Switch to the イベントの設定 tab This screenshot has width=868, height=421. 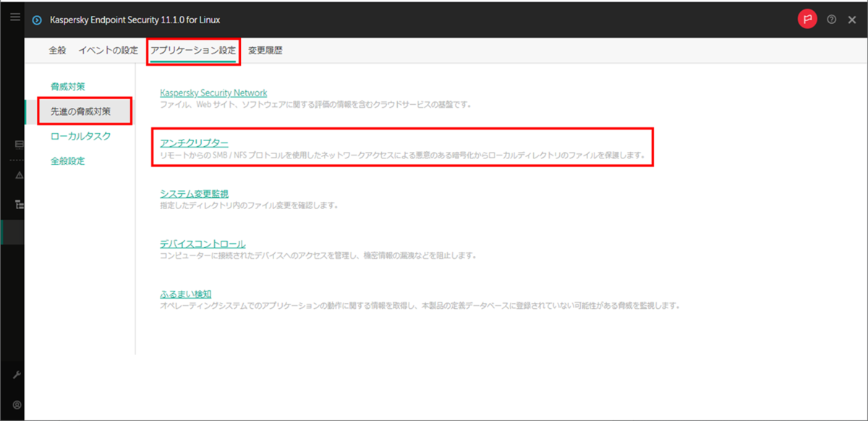pos(108,50)
